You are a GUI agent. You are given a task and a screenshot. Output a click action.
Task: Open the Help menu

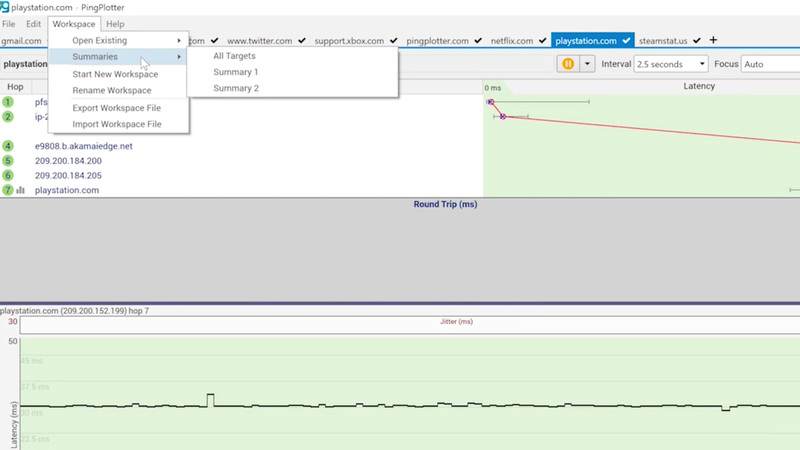pyautogui.click(x=115, y=24)
